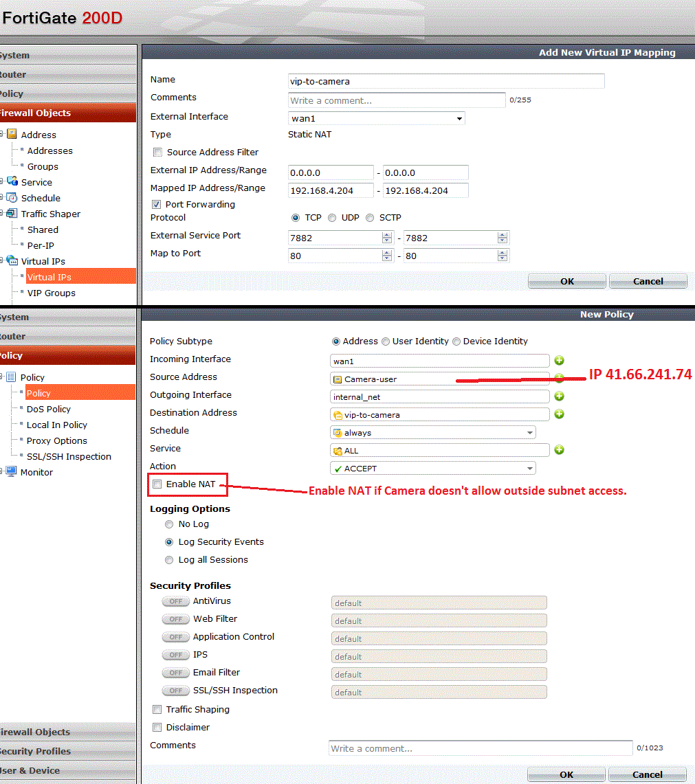Viewport: 695px width, 784px height.
Task: Open the top Router menu section
Action: [x=67, y=74]
